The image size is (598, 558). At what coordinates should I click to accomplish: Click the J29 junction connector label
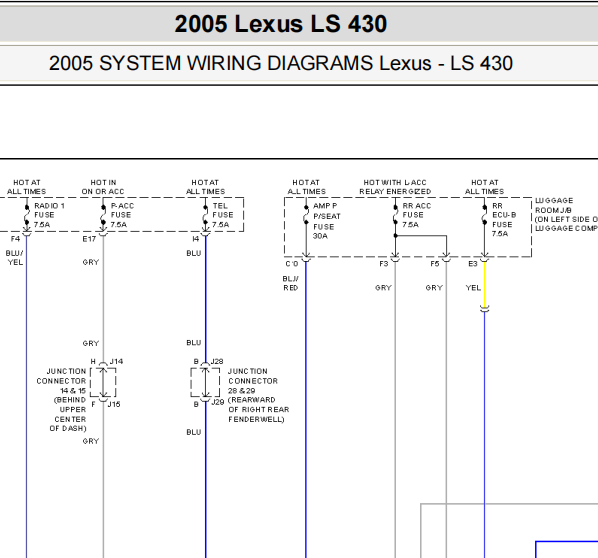[x=217, y=402]
